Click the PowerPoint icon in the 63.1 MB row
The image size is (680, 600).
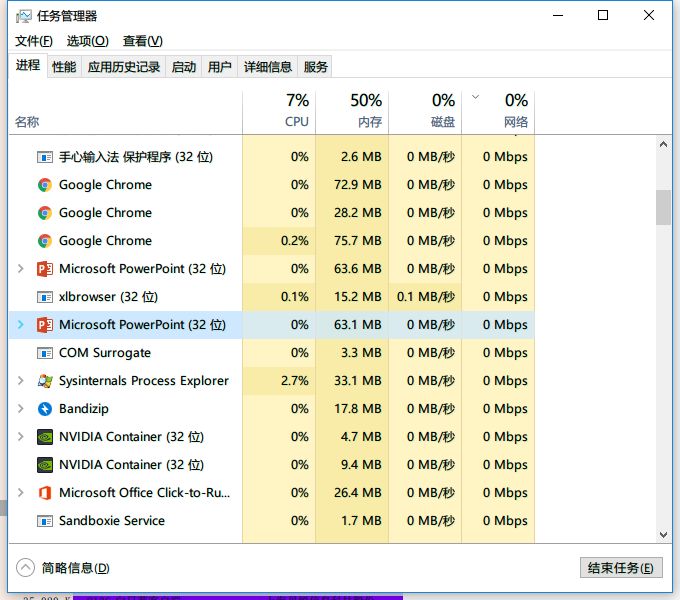coord(45,325)
